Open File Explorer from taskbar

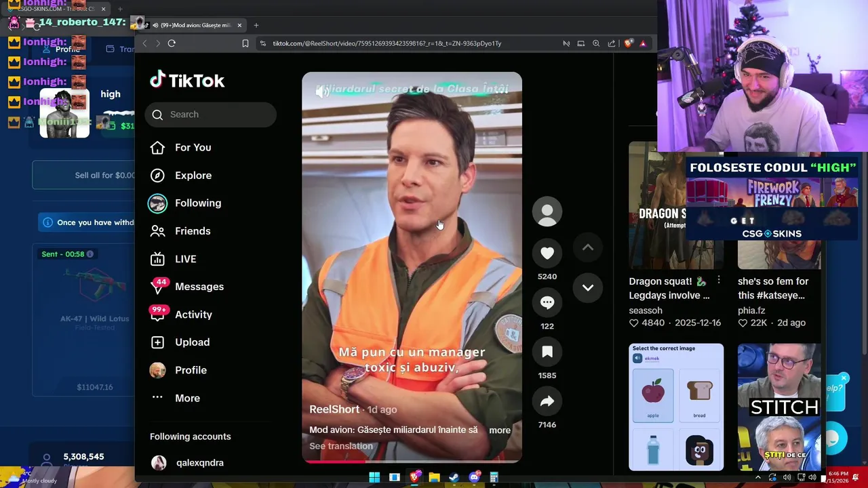coord(434,477)
